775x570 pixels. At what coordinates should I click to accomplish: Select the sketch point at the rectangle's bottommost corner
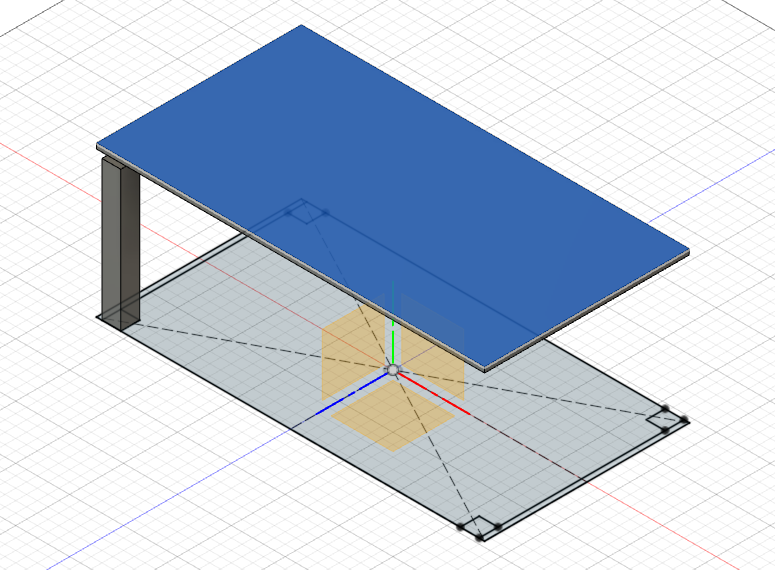[479, 537]
